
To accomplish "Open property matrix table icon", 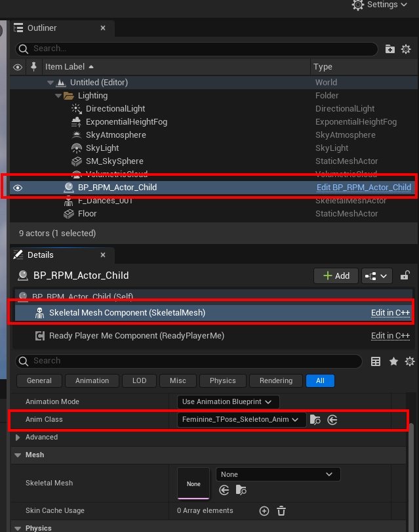I will pos(376,361).
